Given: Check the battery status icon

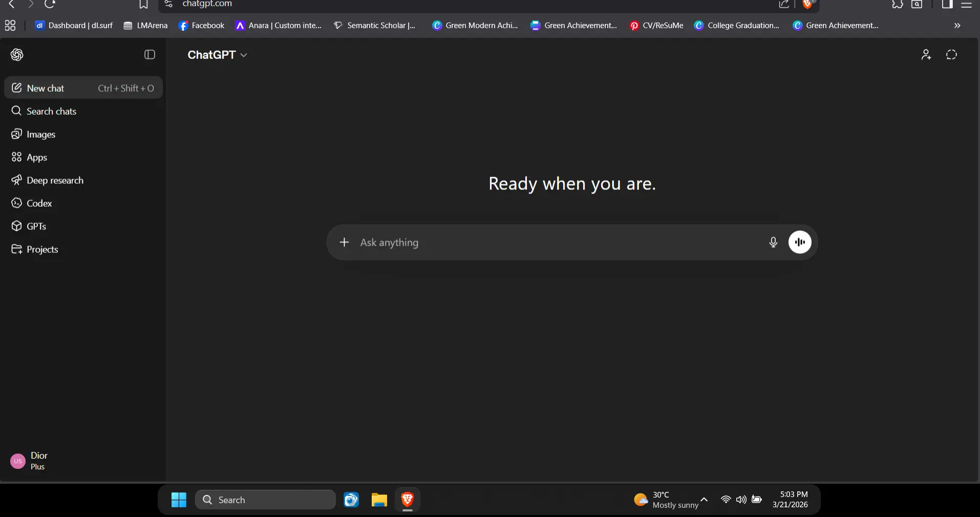Looking at the screenshot, I should click(x=757, y=500).
